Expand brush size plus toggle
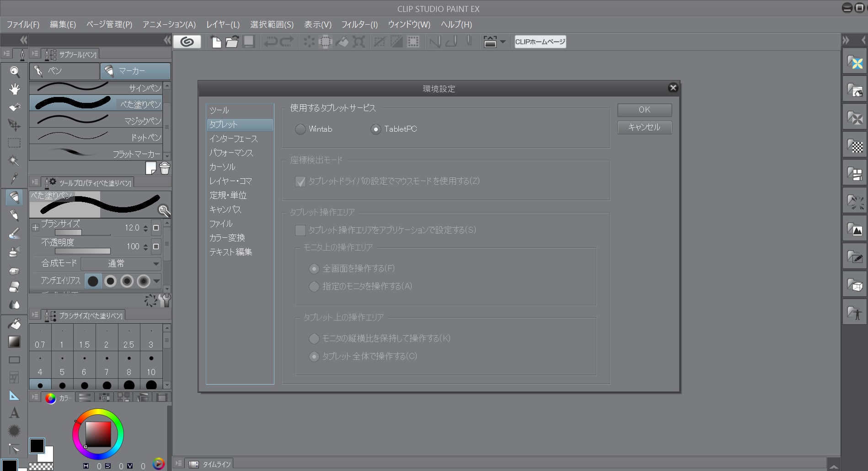This screenshot has width=868, height=471. coord(36,227)
